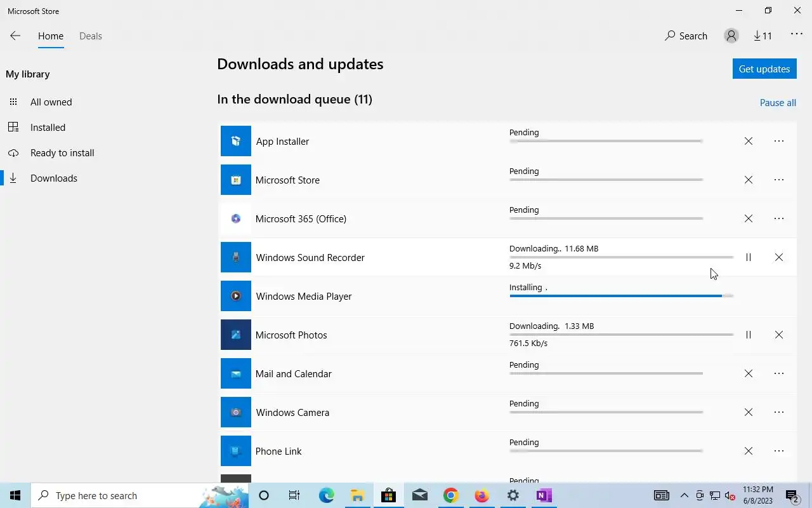Cancel the Microsoft 365 (Office) download
This screenshot has height=508, width=812.
tap(749, 218)
